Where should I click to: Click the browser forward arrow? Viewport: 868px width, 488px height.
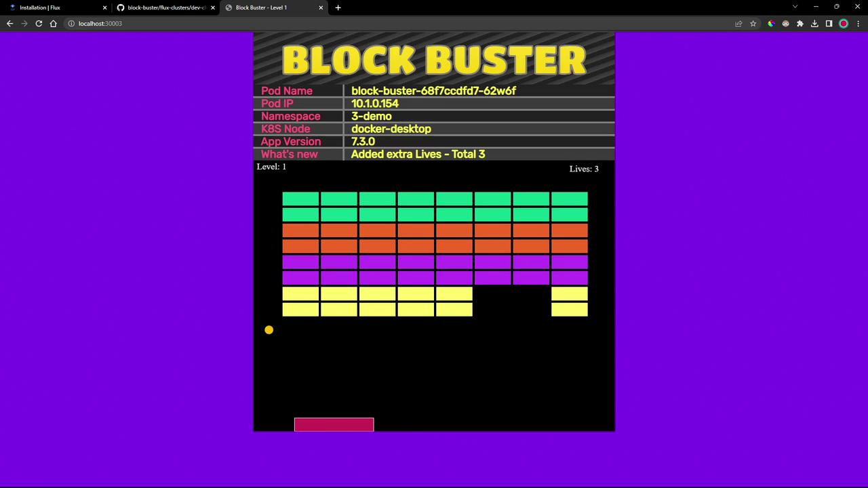pos(24,24)
